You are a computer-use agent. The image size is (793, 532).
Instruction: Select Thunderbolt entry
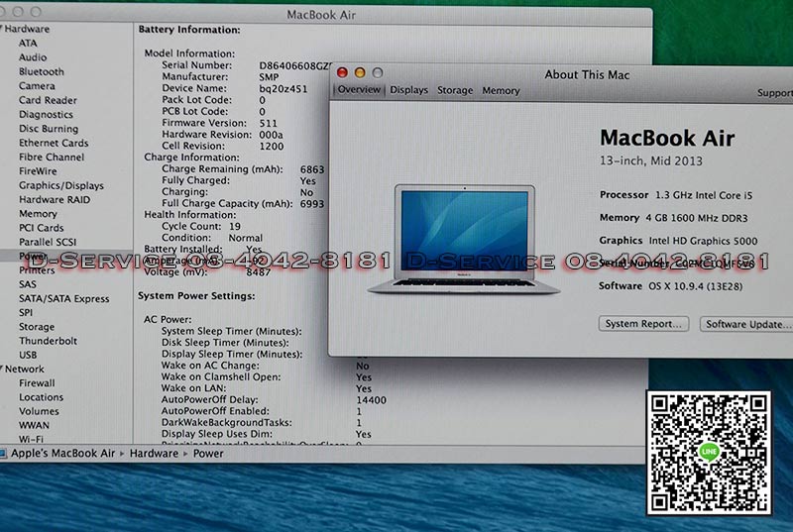[x=48, y=341]
